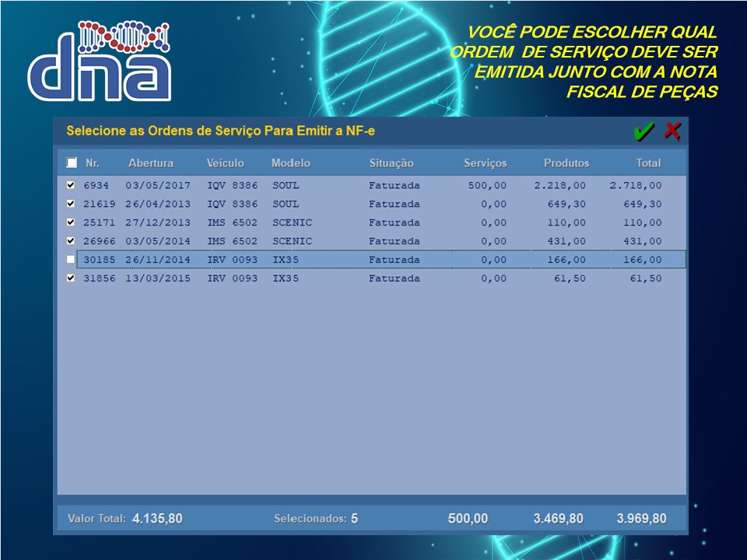
Task: Click vehicle plate IMS 6502 in row 25171
Action: 233,222
